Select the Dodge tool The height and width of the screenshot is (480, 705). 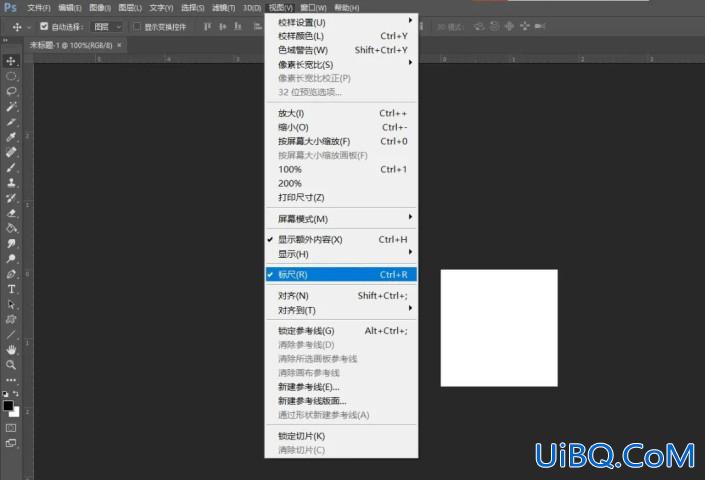[11, 259]
